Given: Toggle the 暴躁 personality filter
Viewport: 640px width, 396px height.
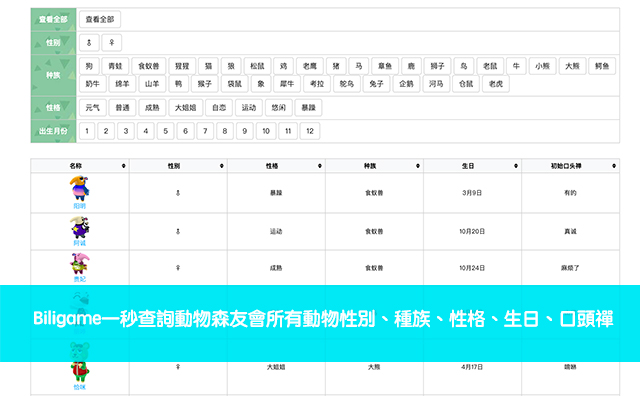Looking at the screenshot, I should tap(309, 108).
